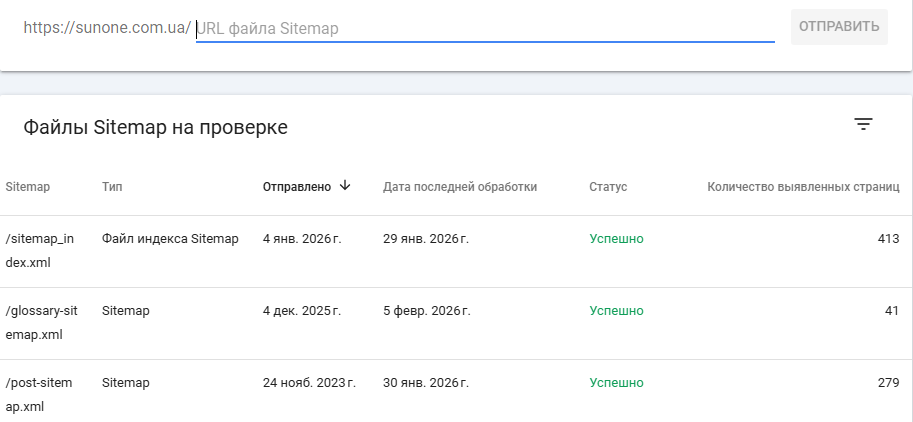Click the Статус column header
The height and width of the screenshot is (422, 913).
[608, 187]
